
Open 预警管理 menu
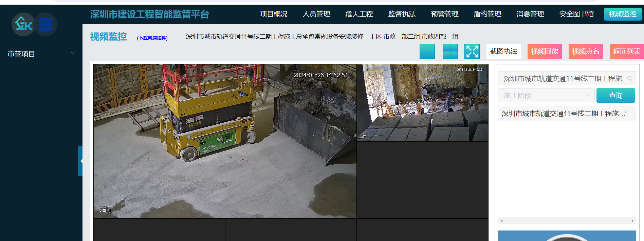[x=445, y=14]
